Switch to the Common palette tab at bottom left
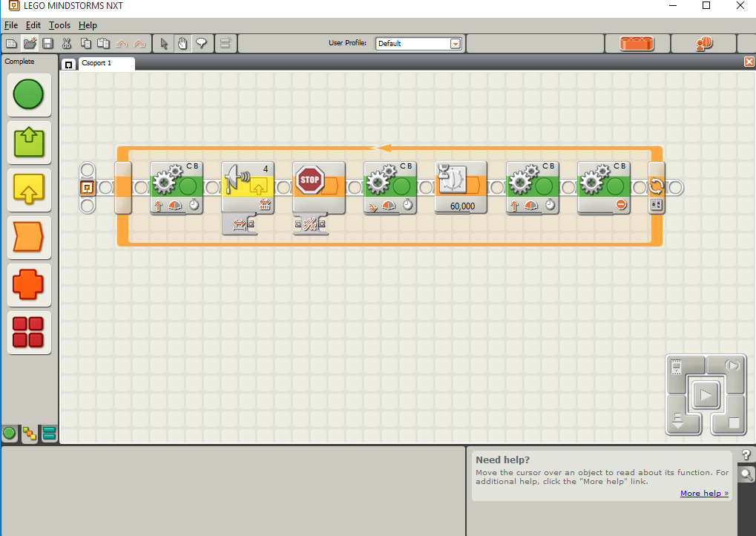Image resolution: width=756 pixels, height=536 pixels. pos(9,434)
